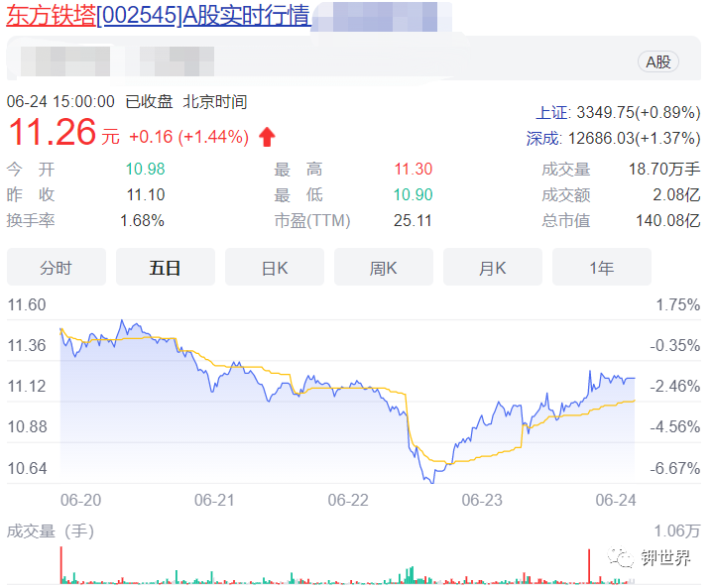Click the current price 11.26
Image resolution: width=713 pixels, height=588 pixels.
click(53, 132)
